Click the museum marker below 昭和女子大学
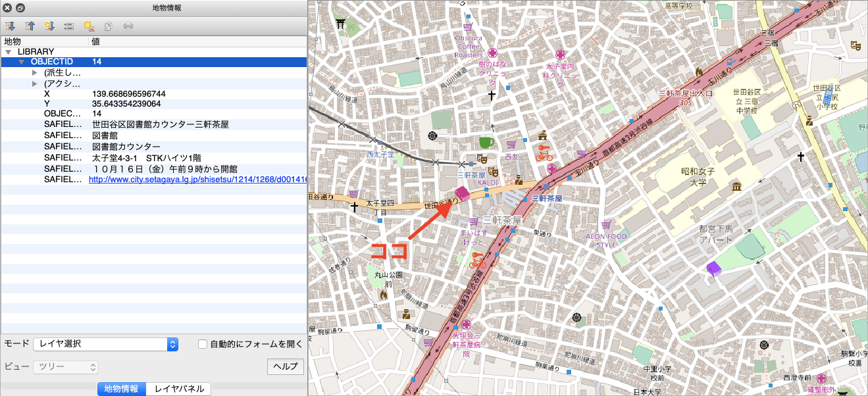Image resolution: width=868 pixels, height=396 pixels. 736,186
